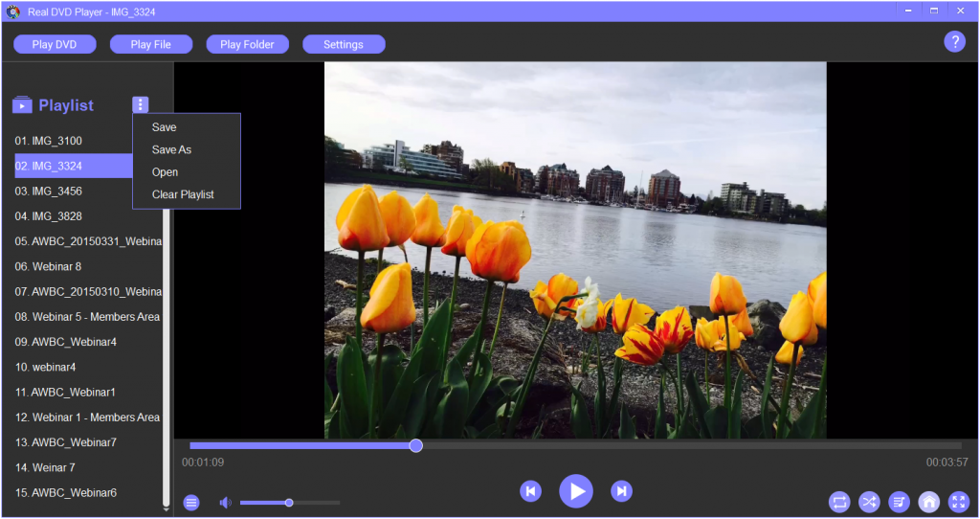Mute audio with the speaker icon
The height and width of the screenshot is (519, 980).
(x=225, y=502)
